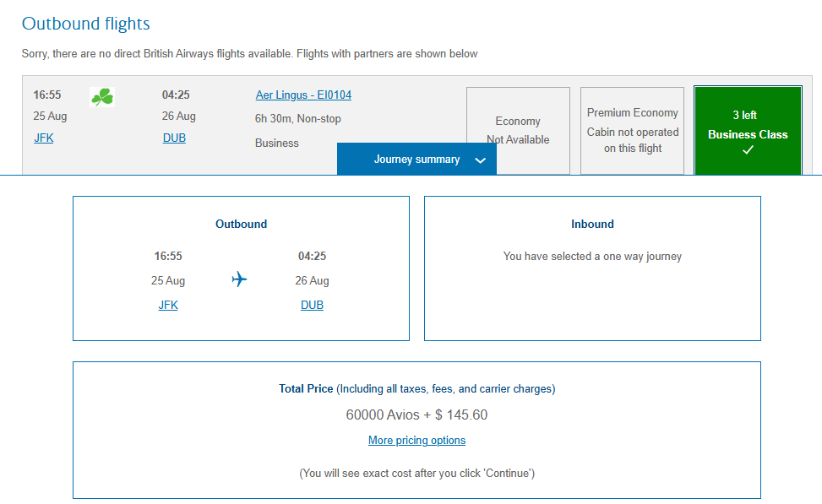The width and height of the screenshot is (822, 504).
Task: Select the Economy Not Available cabin box
Action: point(518,131)
